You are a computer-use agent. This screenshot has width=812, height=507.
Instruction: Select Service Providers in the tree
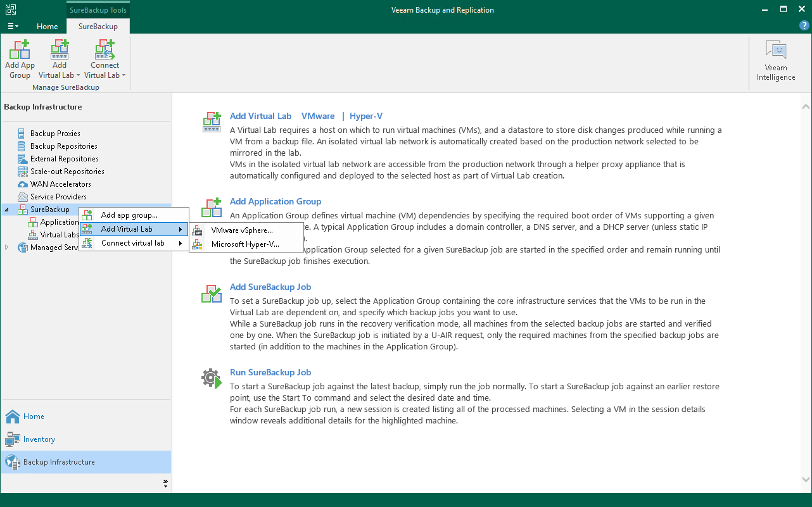click(58, 197)
